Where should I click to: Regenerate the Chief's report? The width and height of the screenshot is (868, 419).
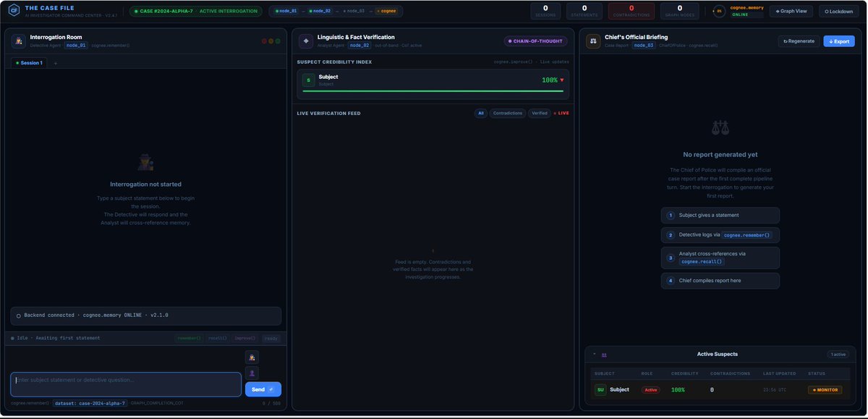(x=799, y=41)
